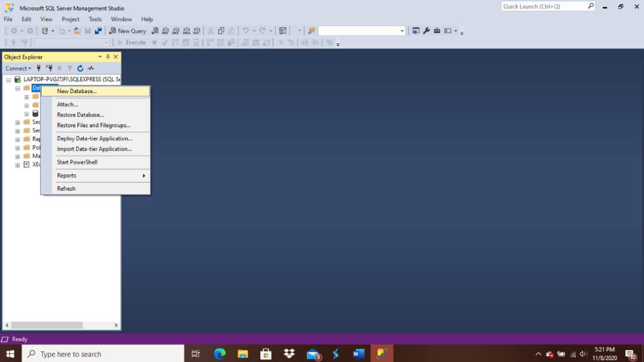
Task: Click the Object Explorer horizontal scrollbar thumb
Action: (47, 325)
